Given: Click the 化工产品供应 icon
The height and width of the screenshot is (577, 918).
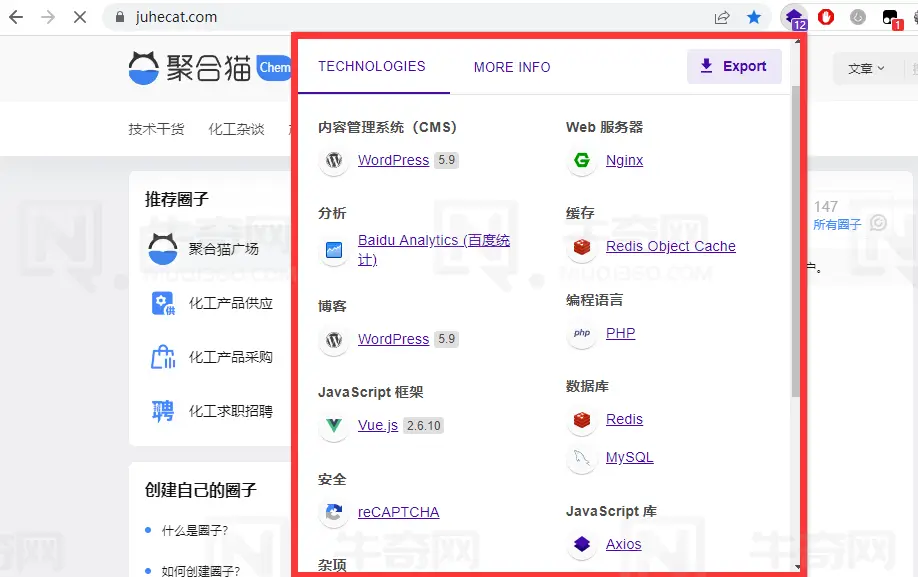Looking at the screenshot, I should point(163,303).
